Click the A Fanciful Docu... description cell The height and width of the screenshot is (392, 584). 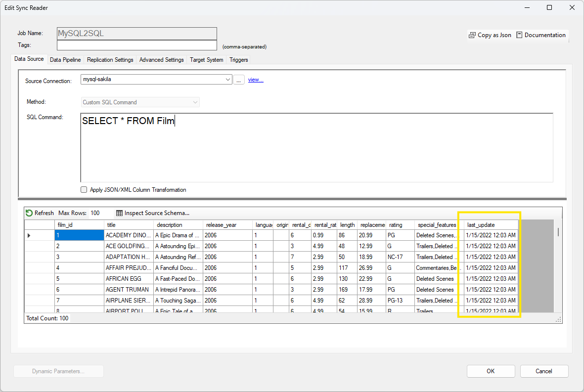(x=179, y=267)
